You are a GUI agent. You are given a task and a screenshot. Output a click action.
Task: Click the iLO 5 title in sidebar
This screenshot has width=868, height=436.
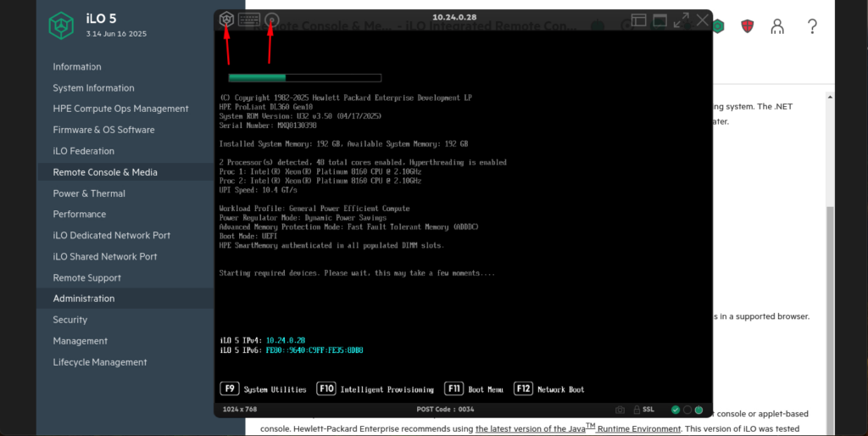(x=102, y=19)
